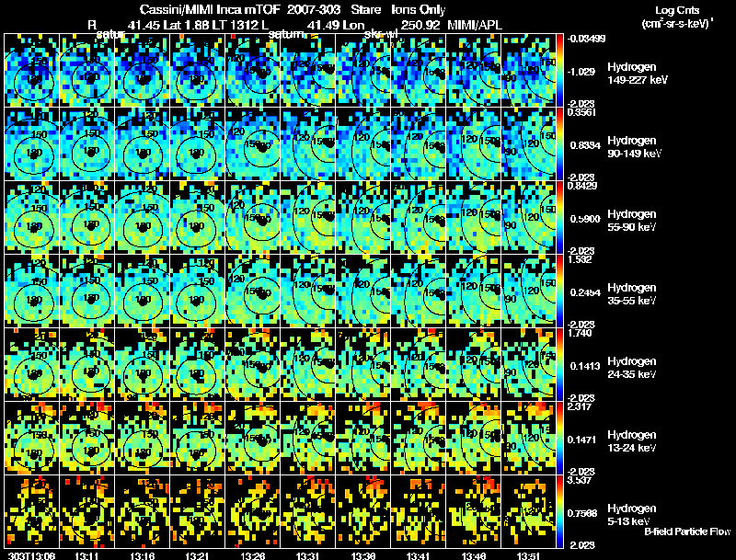Click the 'Hydrogen 13-24 keV' row label
The image size is (736, 560).
[632, 441]
